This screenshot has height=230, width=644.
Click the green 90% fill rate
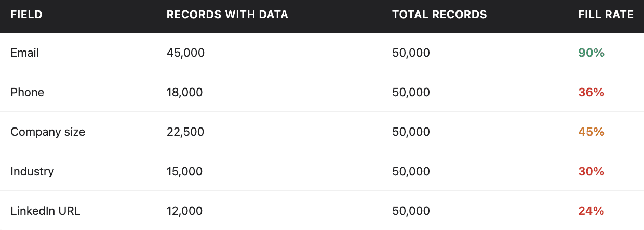pyautogui.click(x=592, y=53)
